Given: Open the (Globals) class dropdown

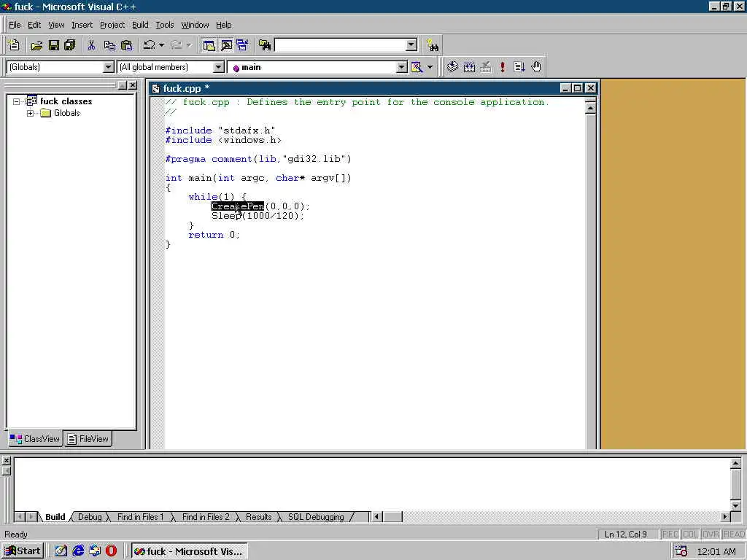Looking at the screenshot, I should pos(108,67).
